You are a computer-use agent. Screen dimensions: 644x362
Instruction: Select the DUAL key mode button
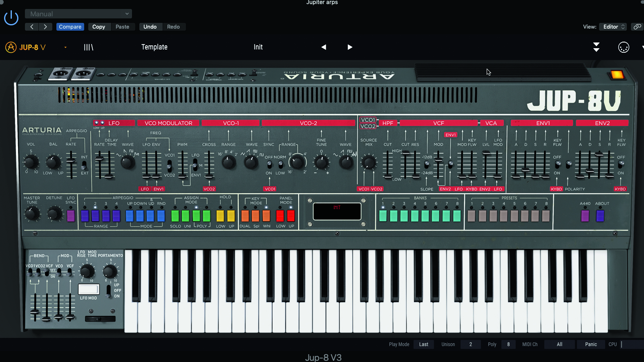pos(245,215)
